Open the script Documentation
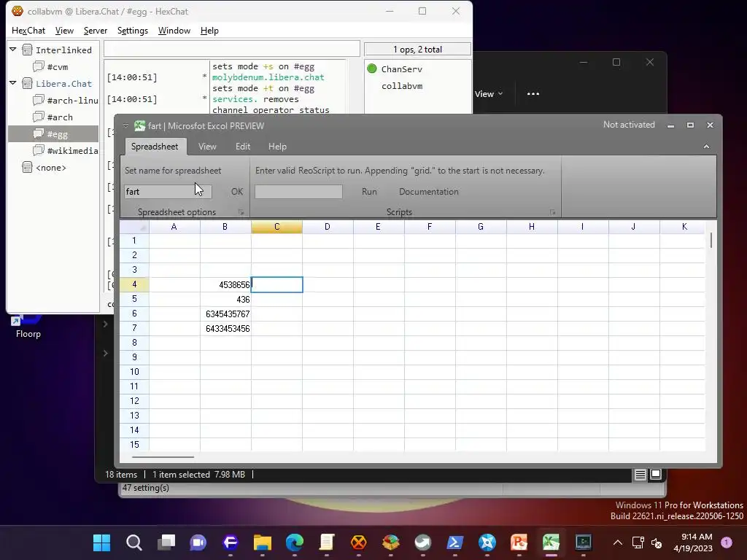 [429, 192]
